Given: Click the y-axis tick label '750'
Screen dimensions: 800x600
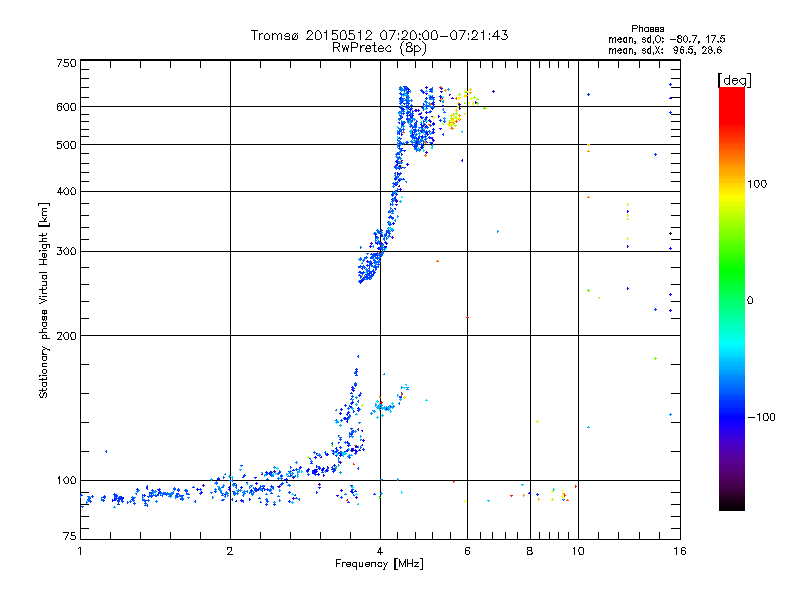Looking at the screenshot, I should [67, 63].
